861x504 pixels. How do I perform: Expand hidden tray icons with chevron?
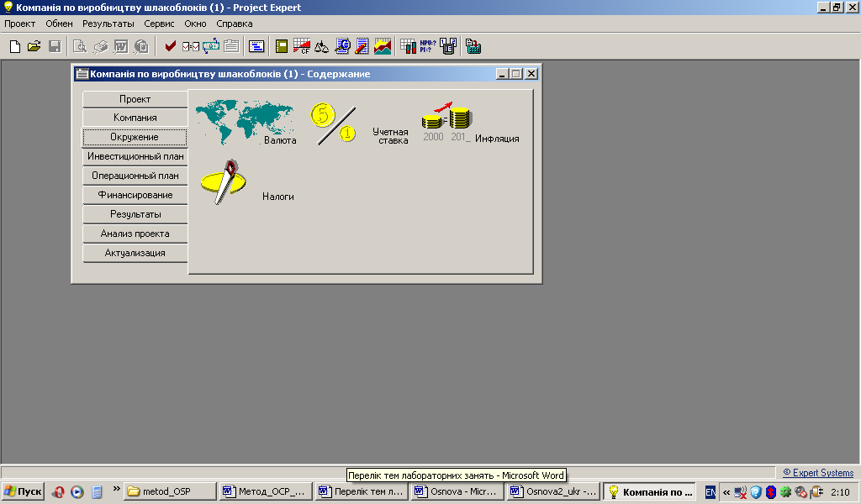[726, 492]
